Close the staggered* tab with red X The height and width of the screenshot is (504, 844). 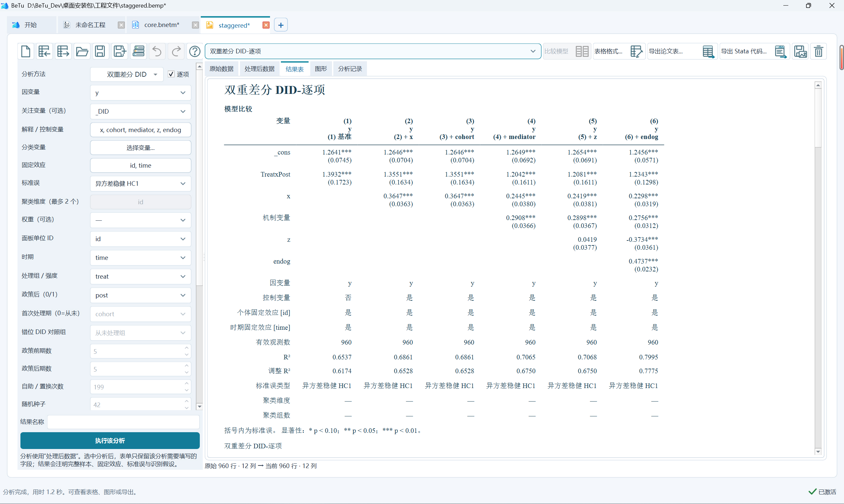pyautogui.click(x=266, y=25)
